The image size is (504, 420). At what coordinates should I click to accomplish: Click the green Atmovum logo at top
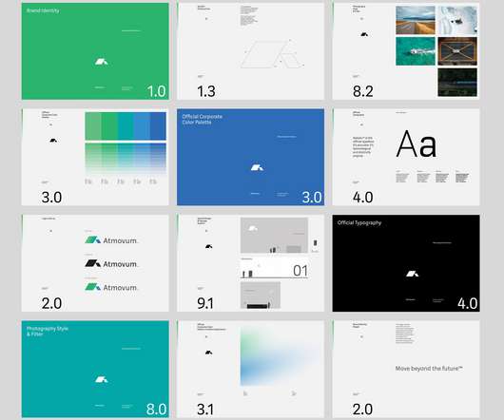(x=111, y=239)
